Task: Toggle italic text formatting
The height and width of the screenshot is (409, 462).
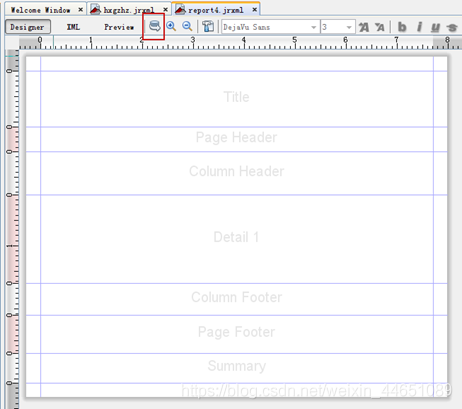Action: (419, 27)
